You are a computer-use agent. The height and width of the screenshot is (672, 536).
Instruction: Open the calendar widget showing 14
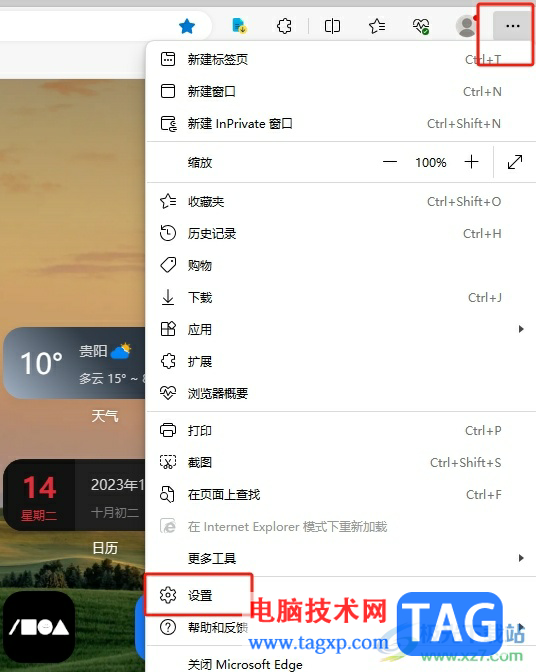point(75,495)
